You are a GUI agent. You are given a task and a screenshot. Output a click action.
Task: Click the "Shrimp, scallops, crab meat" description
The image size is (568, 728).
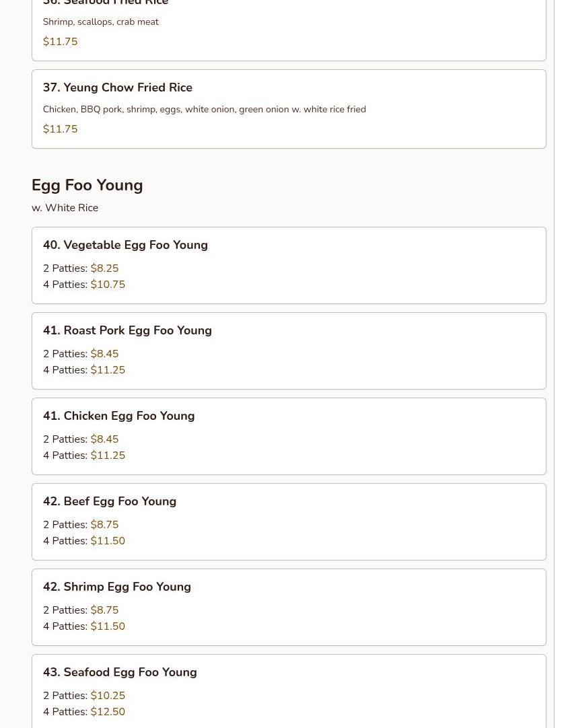click(x=100, y=22)
